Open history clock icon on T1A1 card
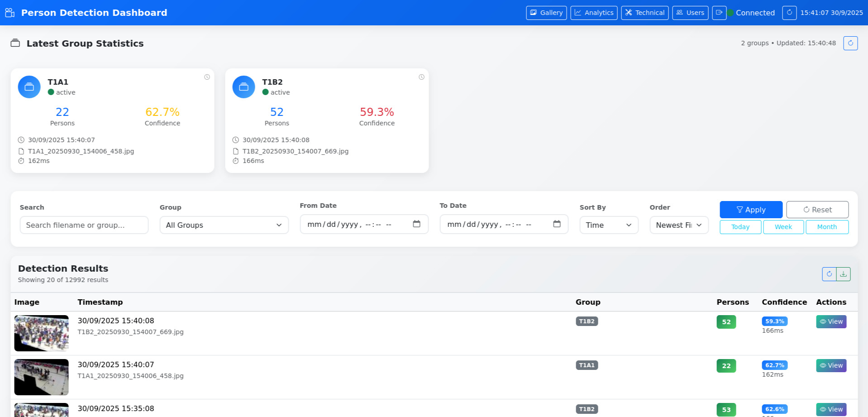This screenshot has height=417, width=868. coord(207,77)
